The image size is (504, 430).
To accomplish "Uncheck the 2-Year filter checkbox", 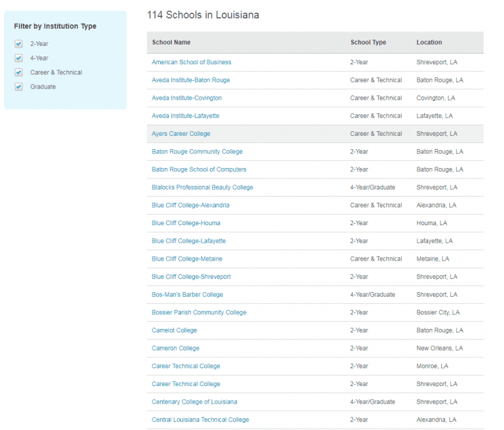I will pos(18,44).
